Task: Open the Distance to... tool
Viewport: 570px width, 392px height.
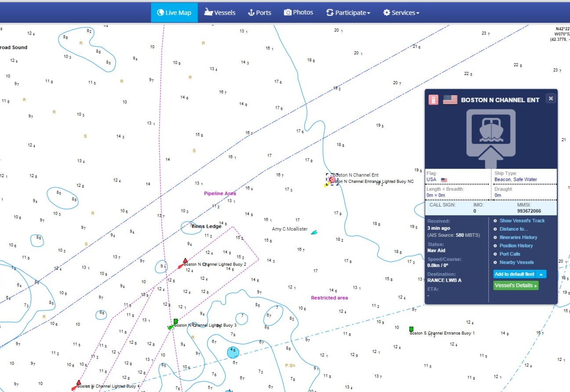Action: coord(514,229)
